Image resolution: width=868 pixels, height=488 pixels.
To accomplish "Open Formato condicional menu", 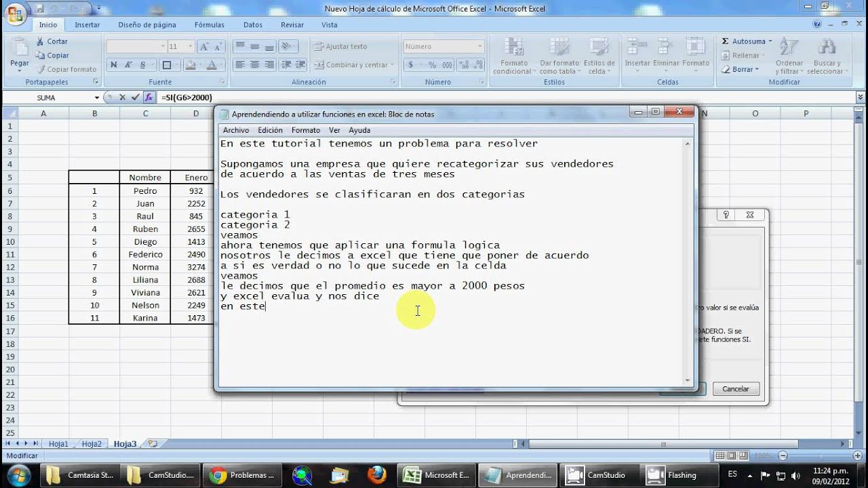I will [x=513, y=56].
